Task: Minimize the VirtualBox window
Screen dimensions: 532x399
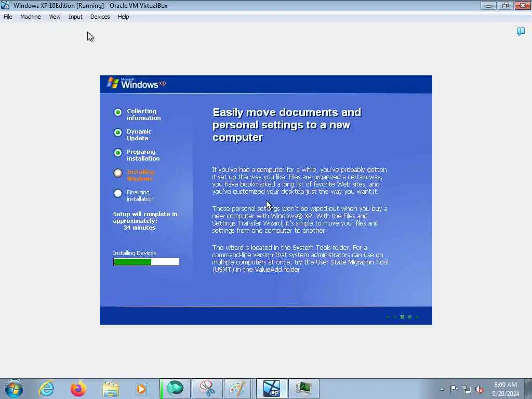Action: point(488,5)
